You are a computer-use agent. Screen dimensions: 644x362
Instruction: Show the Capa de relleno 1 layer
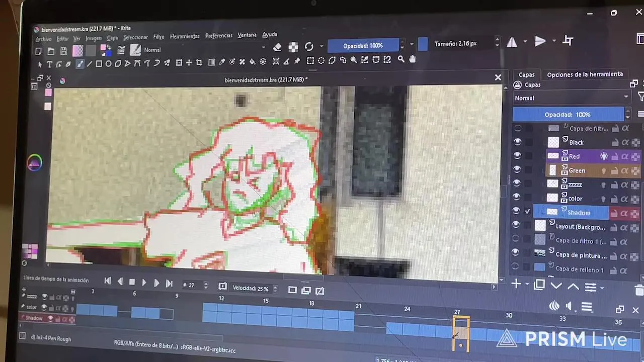tap(515, 266)
